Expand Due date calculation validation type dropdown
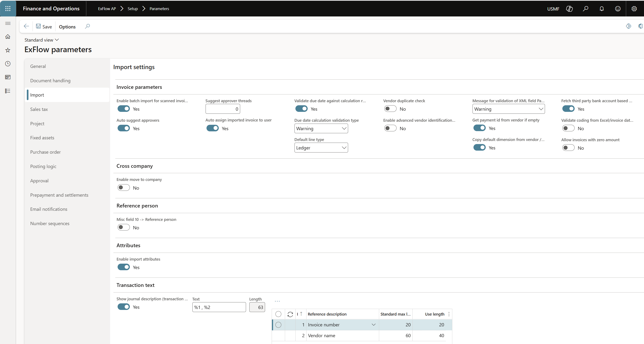This screenshot has height=344, width=644. 321,128
